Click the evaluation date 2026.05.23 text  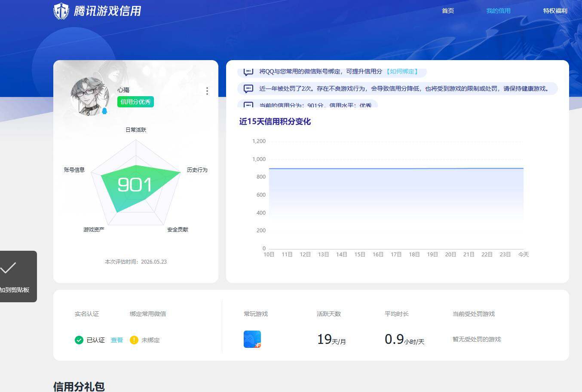[154, 261]
